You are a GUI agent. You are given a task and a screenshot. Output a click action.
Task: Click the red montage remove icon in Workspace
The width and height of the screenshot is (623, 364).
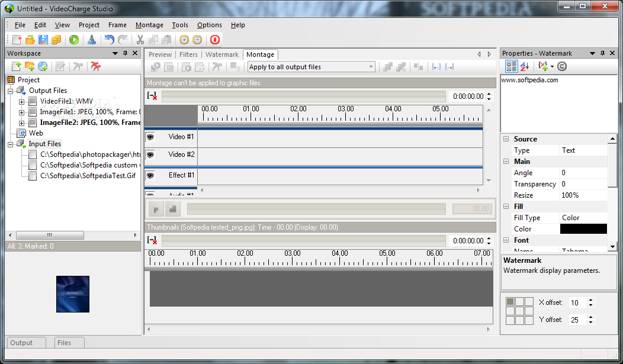coord(95,66)
